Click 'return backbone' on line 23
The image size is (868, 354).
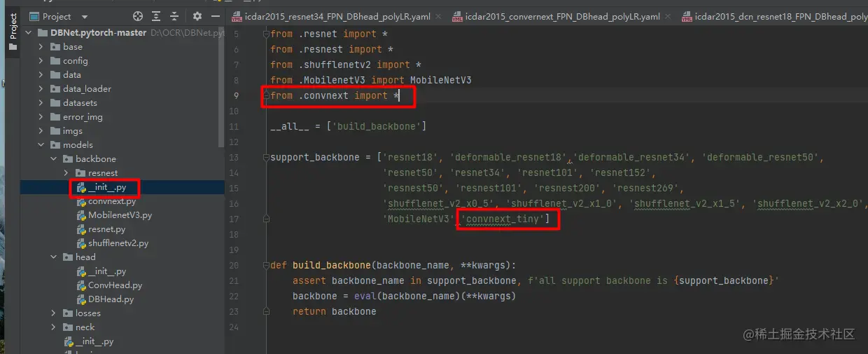tap(334, 311)
